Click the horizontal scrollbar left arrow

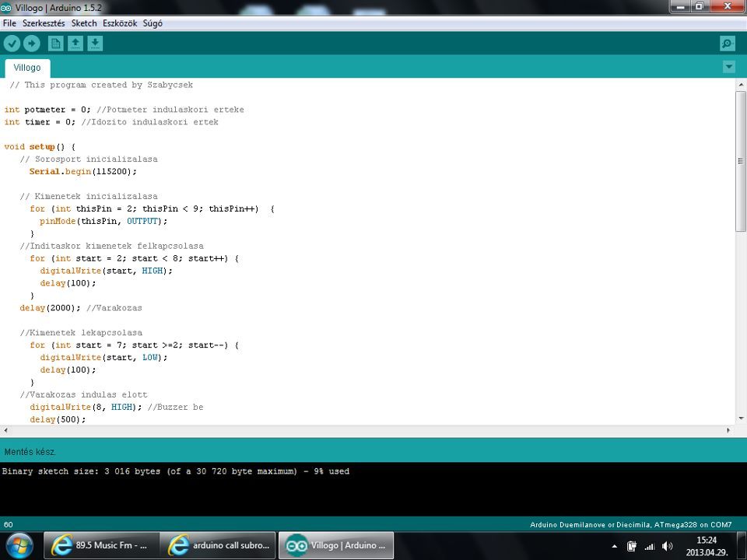click(5, 430)
